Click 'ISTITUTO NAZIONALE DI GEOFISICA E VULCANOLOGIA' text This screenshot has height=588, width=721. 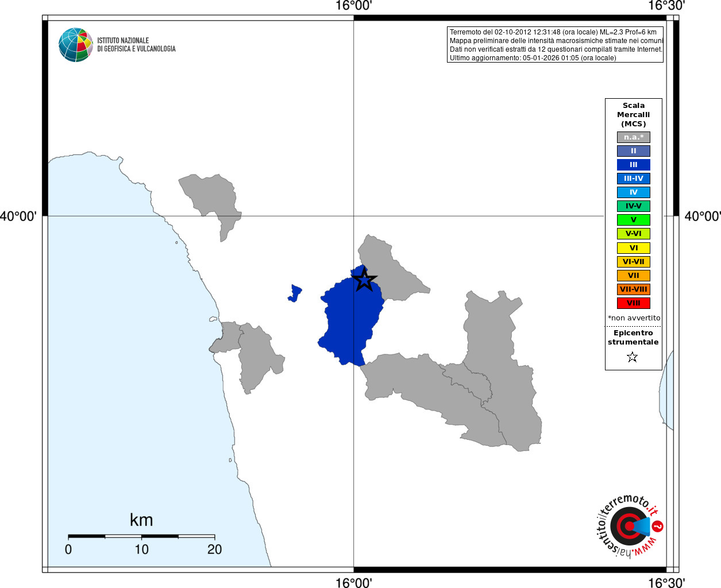coord(136,45)
